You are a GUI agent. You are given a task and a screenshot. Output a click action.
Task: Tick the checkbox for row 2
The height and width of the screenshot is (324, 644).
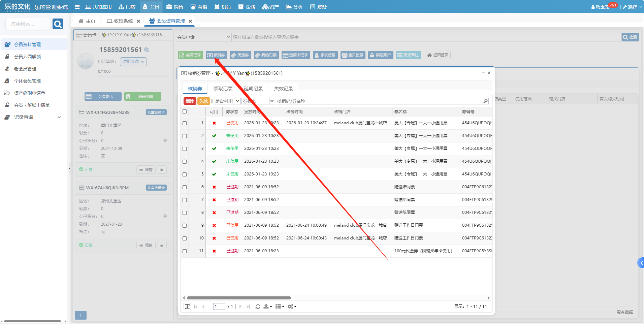(x=185, y=136)
